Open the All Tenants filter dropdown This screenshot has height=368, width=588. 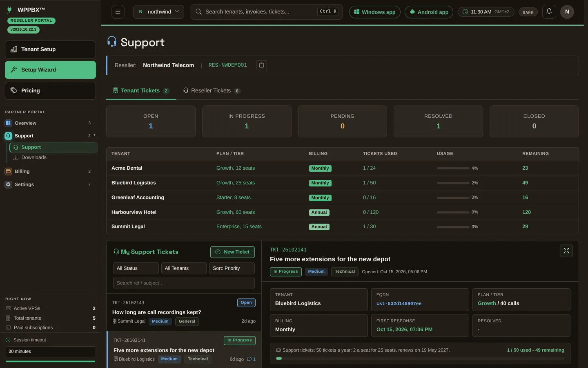(184, 268)
